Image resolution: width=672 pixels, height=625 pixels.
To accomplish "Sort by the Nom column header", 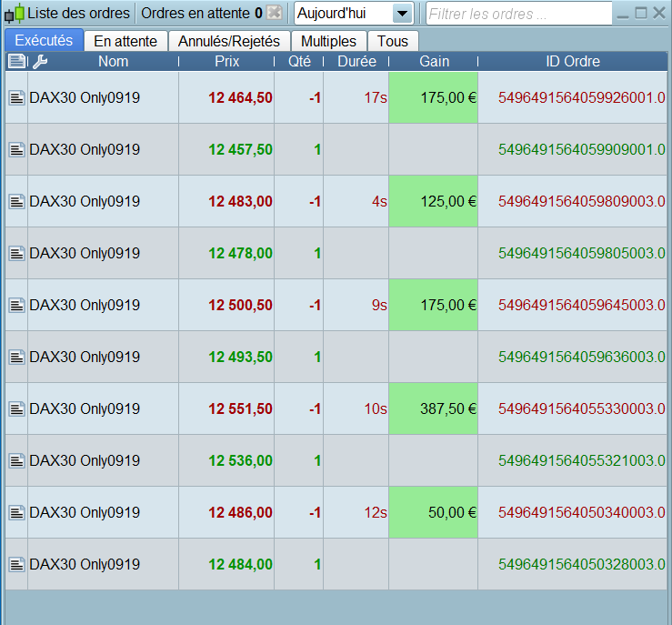I will tap(113, 62).
